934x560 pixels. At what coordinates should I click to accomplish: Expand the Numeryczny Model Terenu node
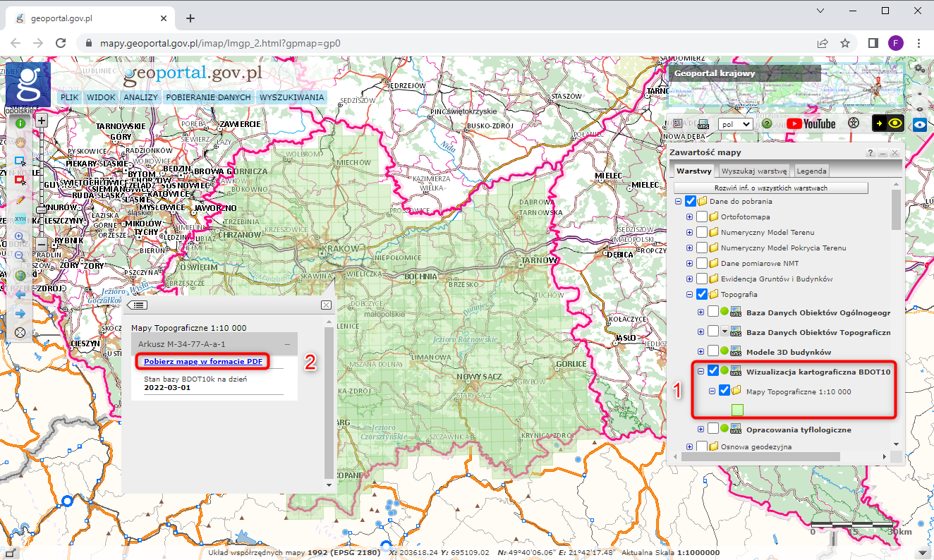(x=689, y=233)
